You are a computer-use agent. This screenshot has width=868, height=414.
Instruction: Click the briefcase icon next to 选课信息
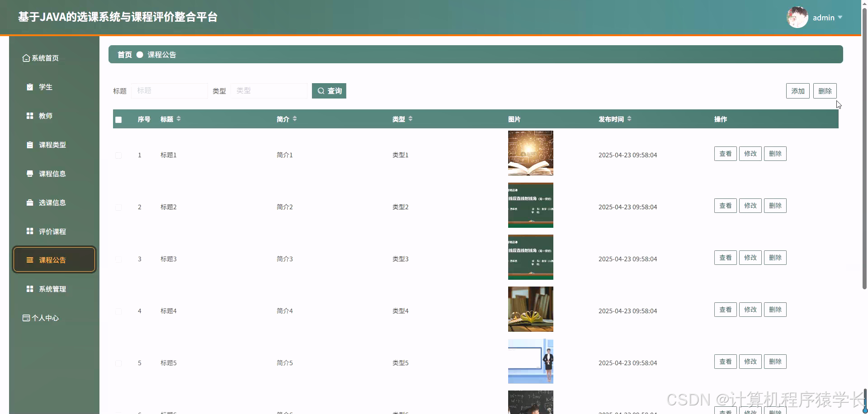click(x=30, y=202)
